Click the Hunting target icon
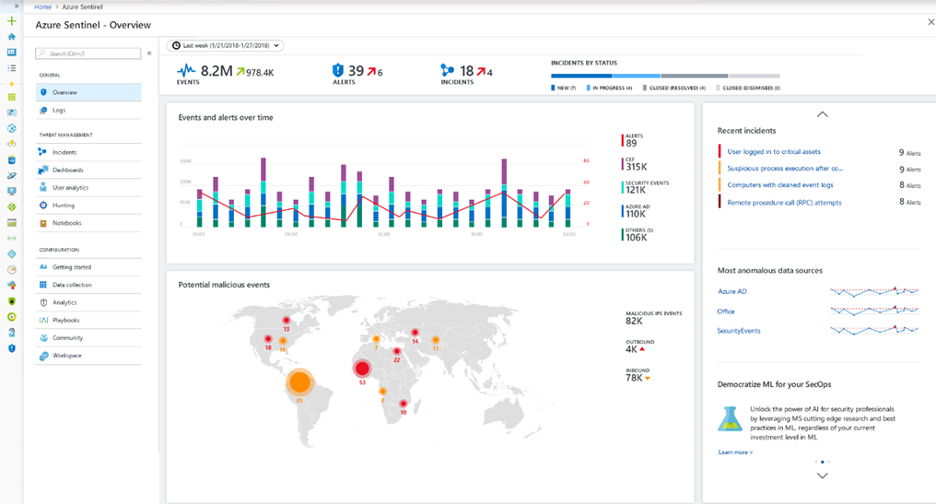936x504 pixels. click(x=43, y=205)
